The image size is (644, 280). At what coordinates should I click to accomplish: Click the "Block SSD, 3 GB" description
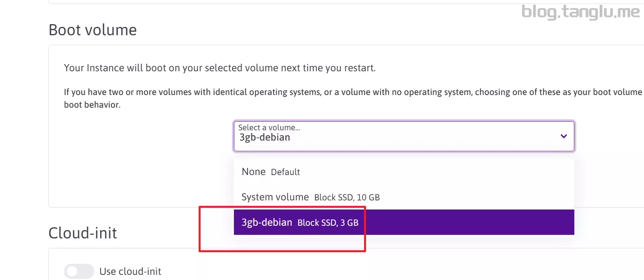328,223
